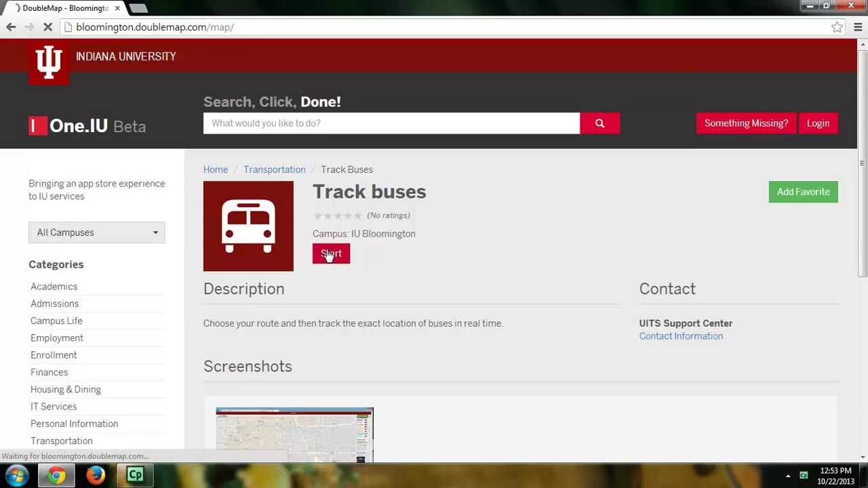Image resolution: width=868 pixels, height=488 pixels.
Task: Click the UITS Support Center text
Action: coord(686,323)
